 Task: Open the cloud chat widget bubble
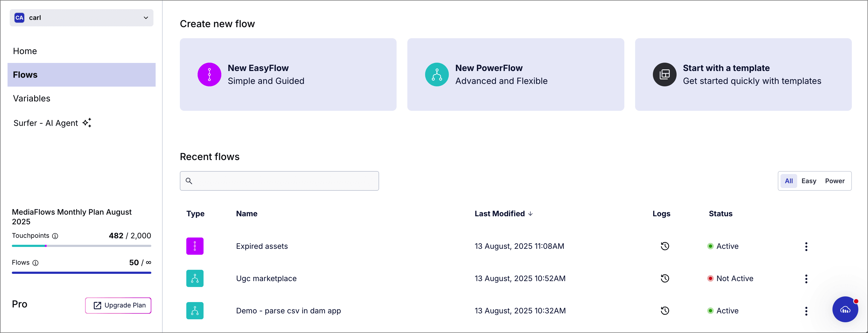click(845, 309)
